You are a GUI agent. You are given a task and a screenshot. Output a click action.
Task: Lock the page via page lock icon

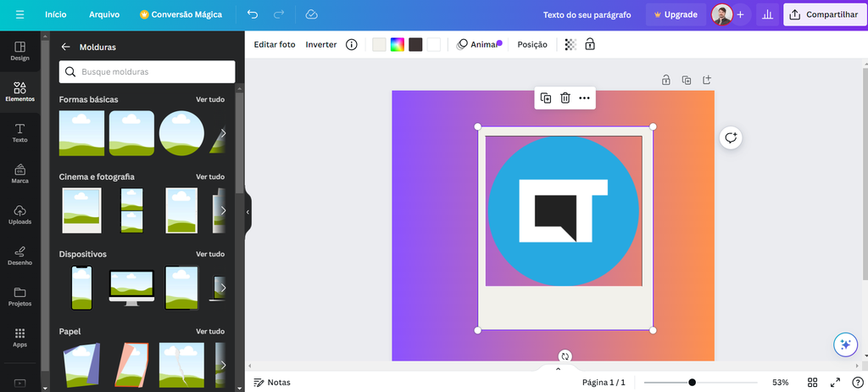[666, 80]
